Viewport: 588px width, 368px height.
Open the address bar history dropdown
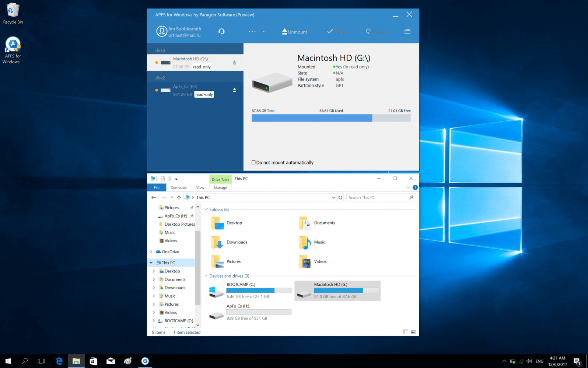pos(333,198)
